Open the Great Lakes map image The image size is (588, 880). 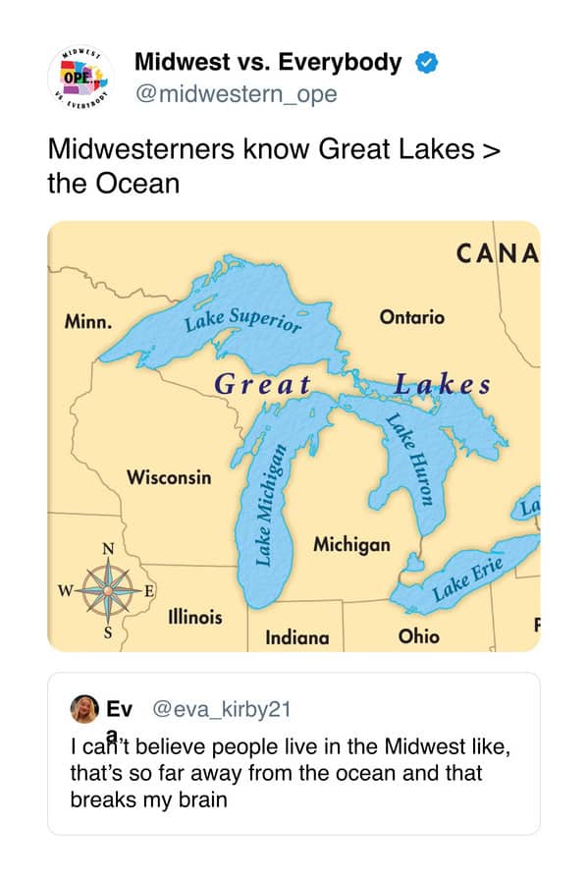(x=294, y=436)
